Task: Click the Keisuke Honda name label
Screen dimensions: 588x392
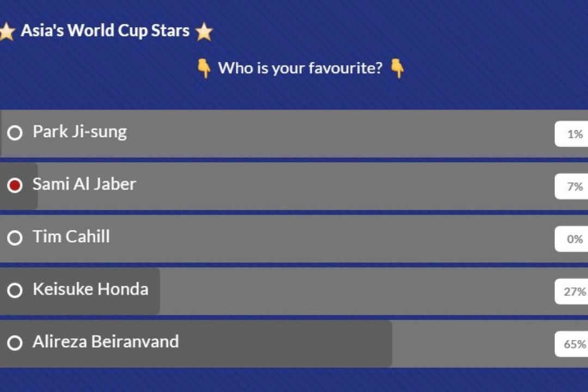Action: coord(91,289)
